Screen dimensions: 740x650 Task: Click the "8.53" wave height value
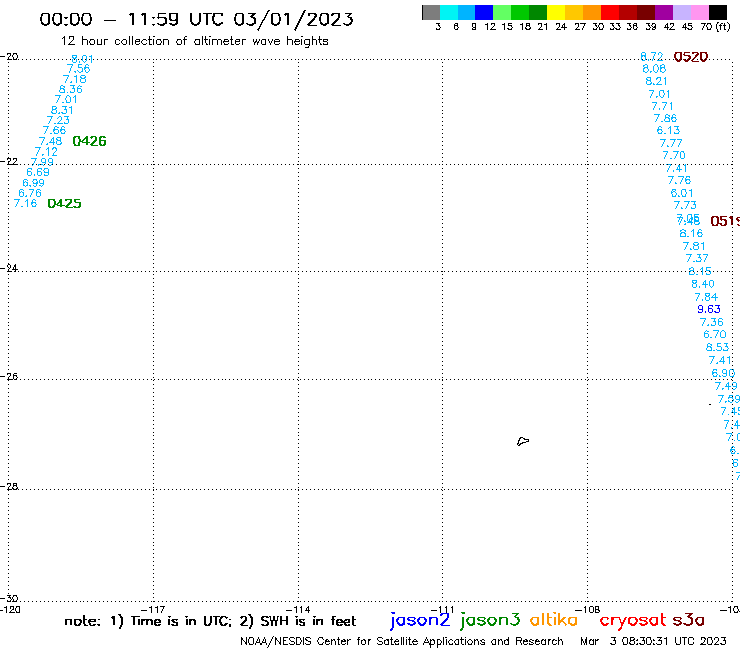tap(717, 347)
